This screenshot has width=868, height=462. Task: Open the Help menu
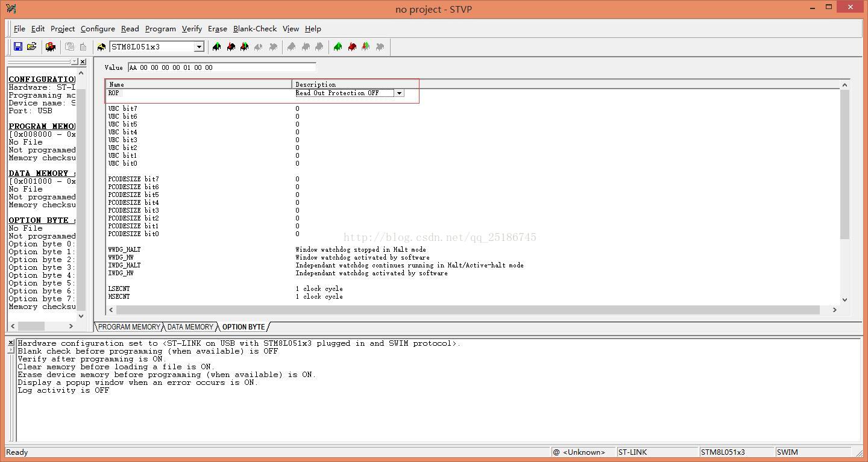click(x=313, y=28)
